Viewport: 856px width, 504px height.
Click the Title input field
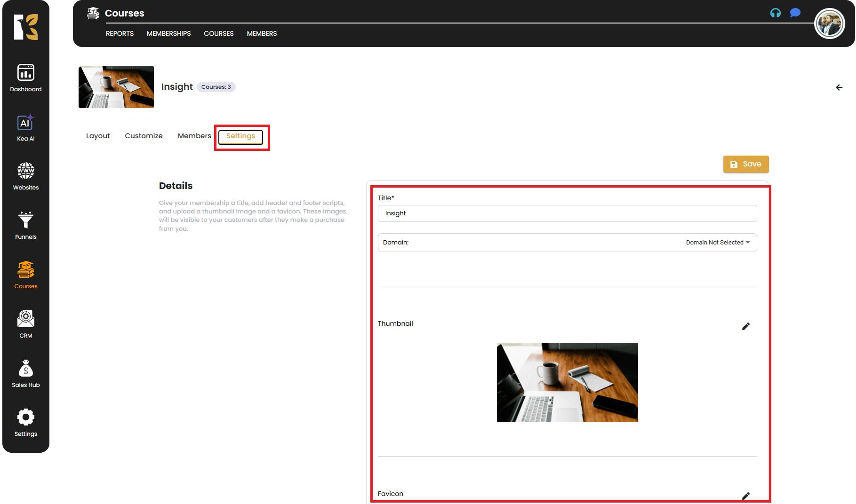(x=567, y=213)
